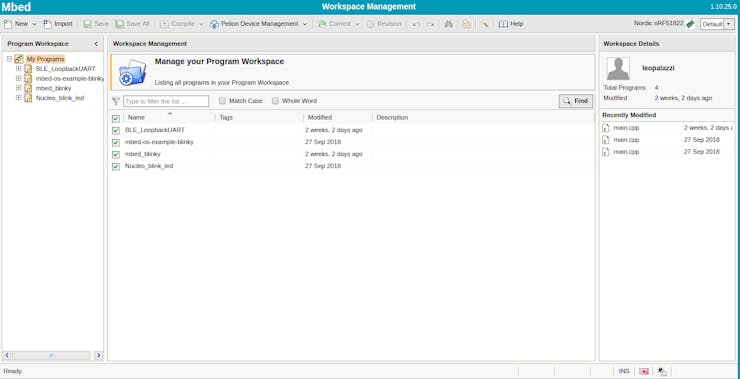
Task: Click the New program button
Action: pyautogui.click(x=16, y=24)
